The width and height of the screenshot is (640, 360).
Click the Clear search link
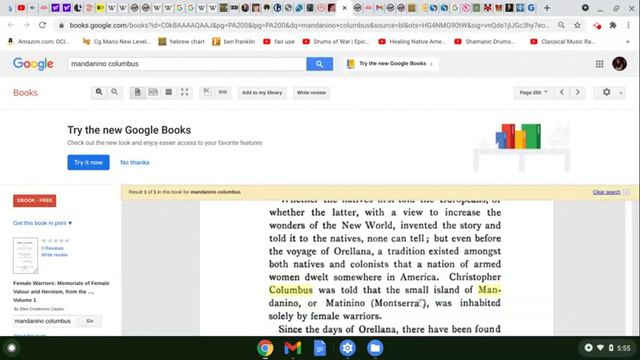click(x=606, y=192)
